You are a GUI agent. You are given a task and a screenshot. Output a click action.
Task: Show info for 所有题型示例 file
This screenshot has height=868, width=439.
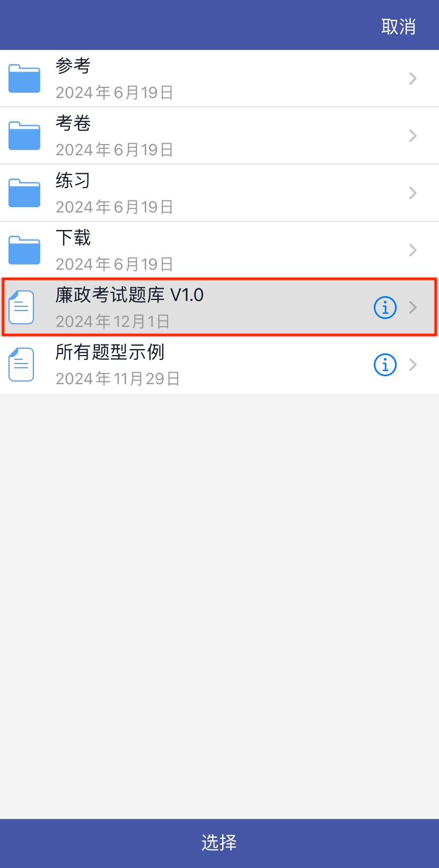pyautogui.click(x=385, y=365)
